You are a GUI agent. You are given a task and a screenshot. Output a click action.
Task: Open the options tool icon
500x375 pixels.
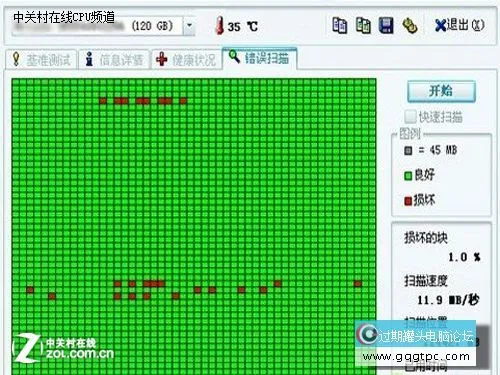point(410,26)
